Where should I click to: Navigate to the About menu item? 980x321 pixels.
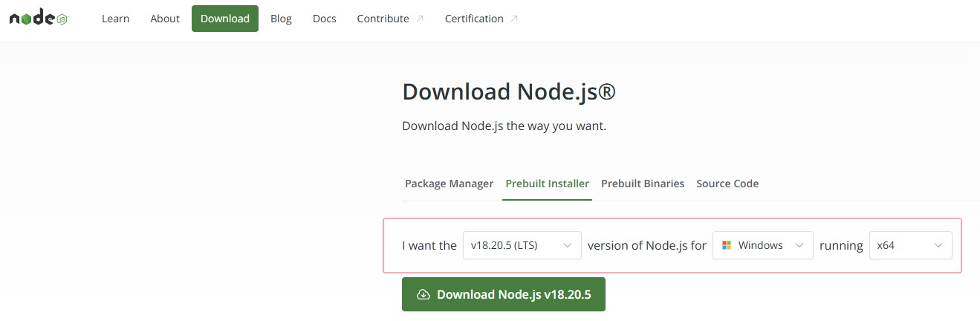[x=165, y=19]
